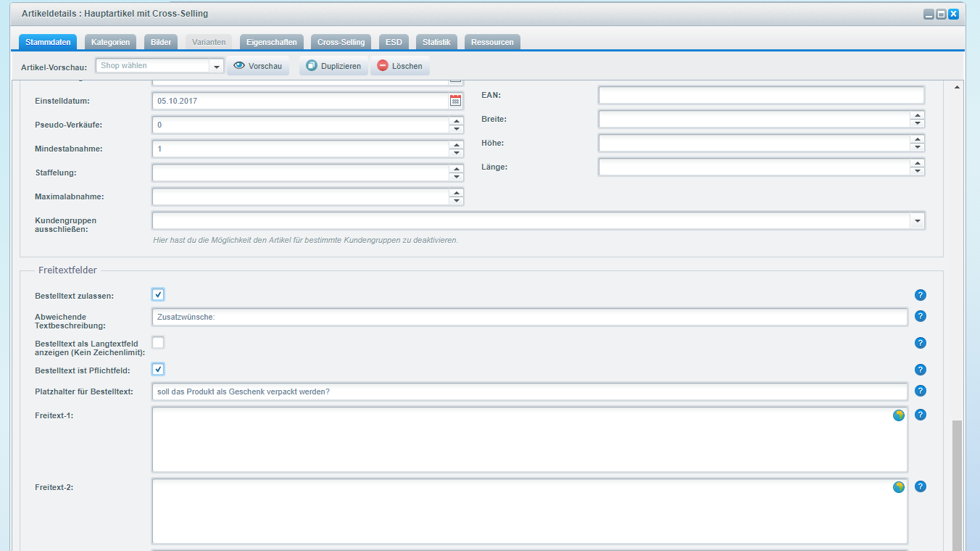Click into the Freitext-1 text area
The image size is (980, 551).
click(x=530, y=439)
